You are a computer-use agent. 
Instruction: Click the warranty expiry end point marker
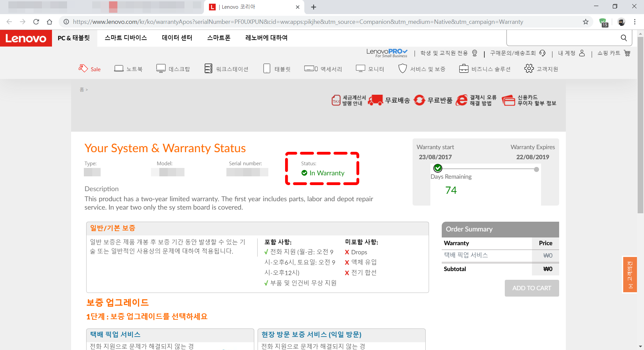(536, 169)
